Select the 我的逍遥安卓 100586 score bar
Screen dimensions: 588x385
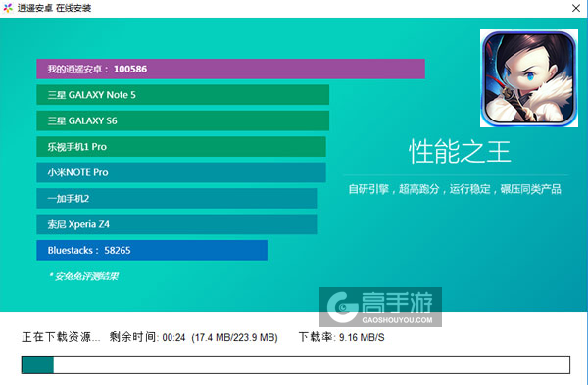coord(230,69)
